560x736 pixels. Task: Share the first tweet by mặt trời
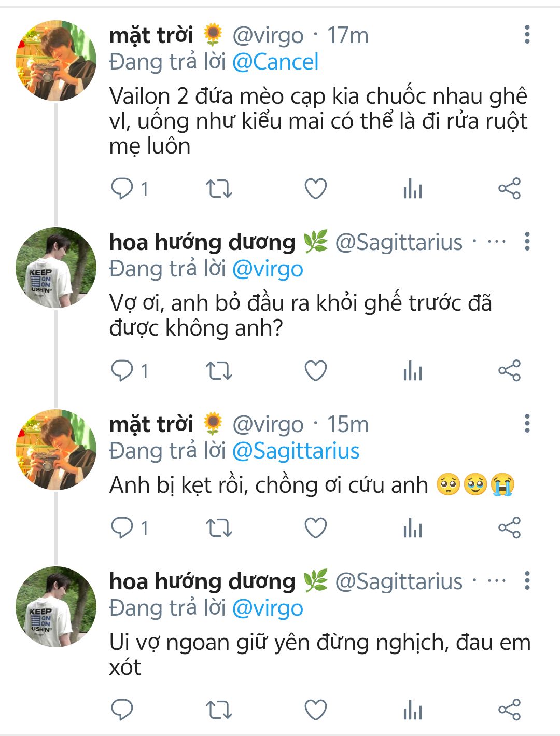pyautogui.click(x=509, y=189)
